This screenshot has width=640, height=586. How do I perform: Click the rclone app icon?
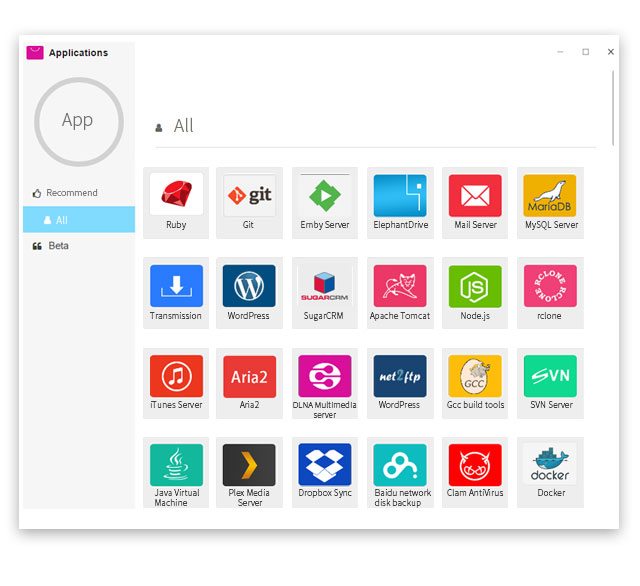click(x=550, y=286)
